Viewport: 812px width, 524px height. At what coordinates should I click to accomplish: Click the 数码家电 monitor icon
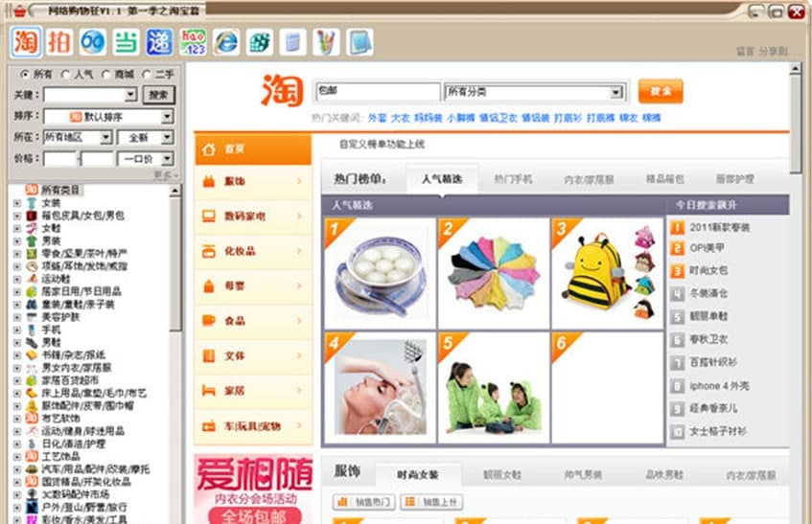[x=209, y=216]
